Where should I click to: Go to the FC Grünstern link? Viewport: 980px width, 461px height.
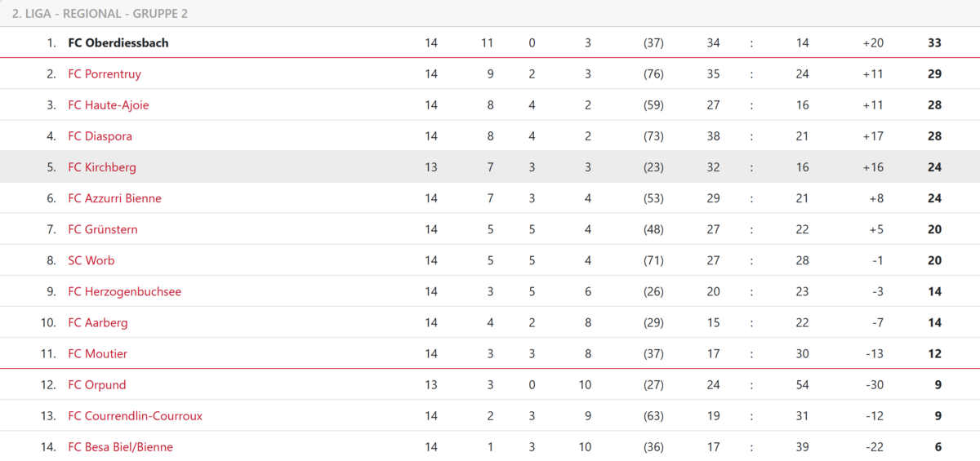[x=103, y=229]
